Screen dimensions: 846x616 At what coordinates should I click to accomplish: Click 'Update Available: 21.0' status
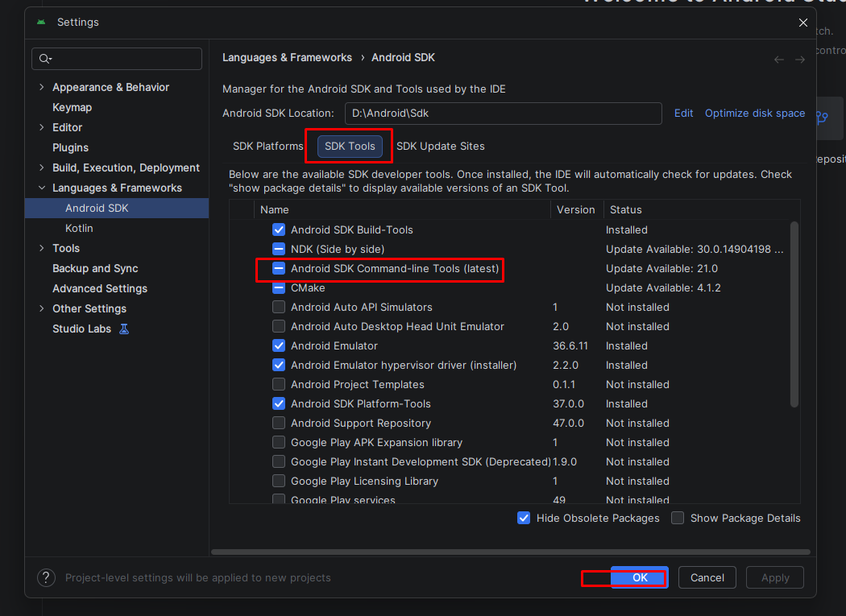(x=661, y=269)
